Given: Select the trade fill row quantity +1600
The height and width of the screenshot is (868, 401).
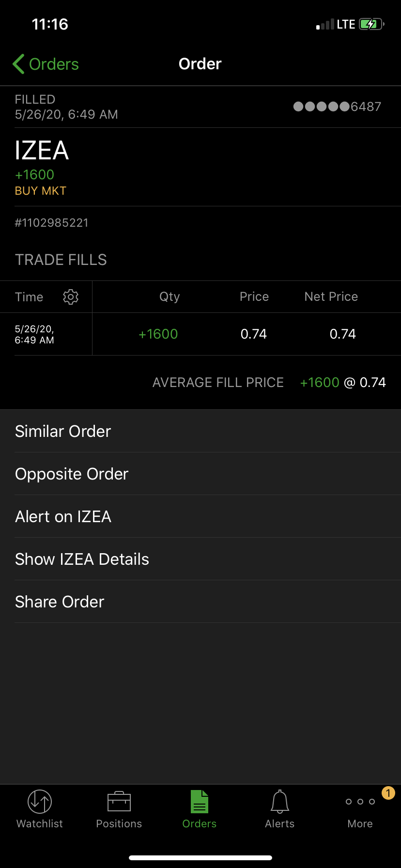Looking at the screenshot, I should pos(158,334).
